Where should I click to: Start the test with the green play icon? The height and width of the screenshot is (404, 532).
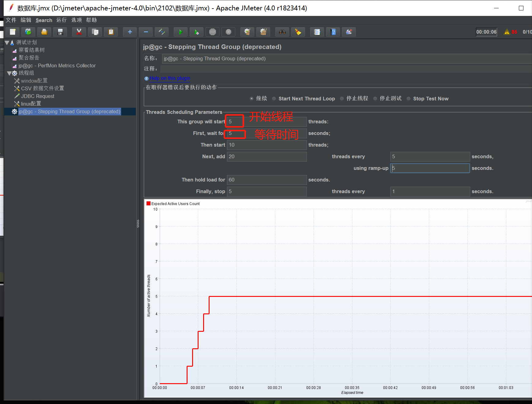(x=180, y=32)
